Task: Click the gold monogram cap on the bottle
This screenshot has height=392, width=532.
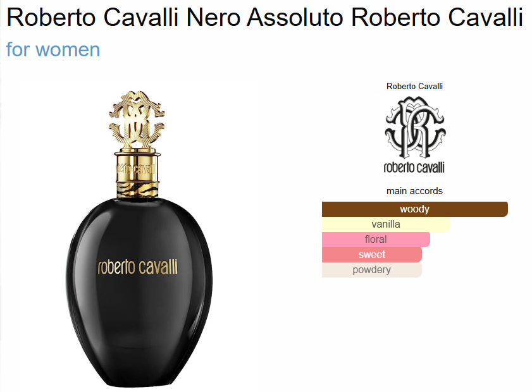Action: pos(137,119)
